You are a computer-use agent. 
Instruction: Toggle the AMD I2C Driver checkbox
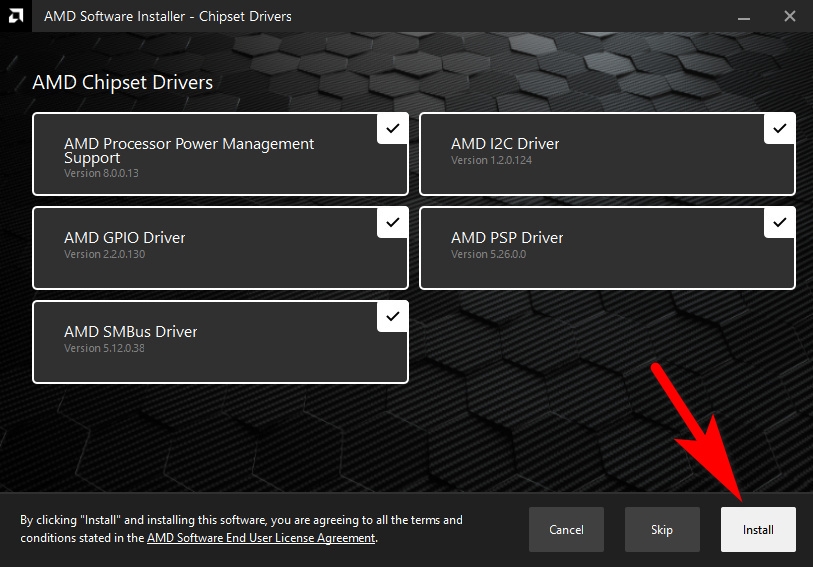pos(779,128)
